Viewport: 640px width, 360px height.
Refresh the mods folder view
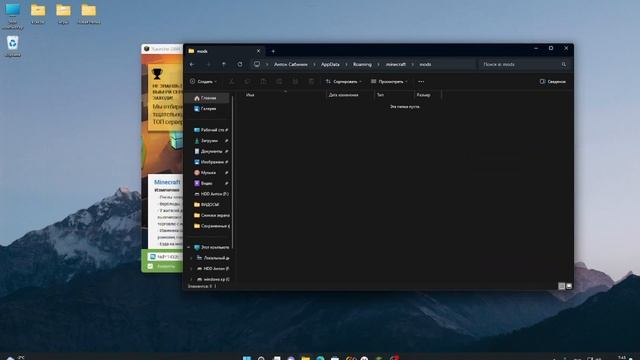[240, 64]
